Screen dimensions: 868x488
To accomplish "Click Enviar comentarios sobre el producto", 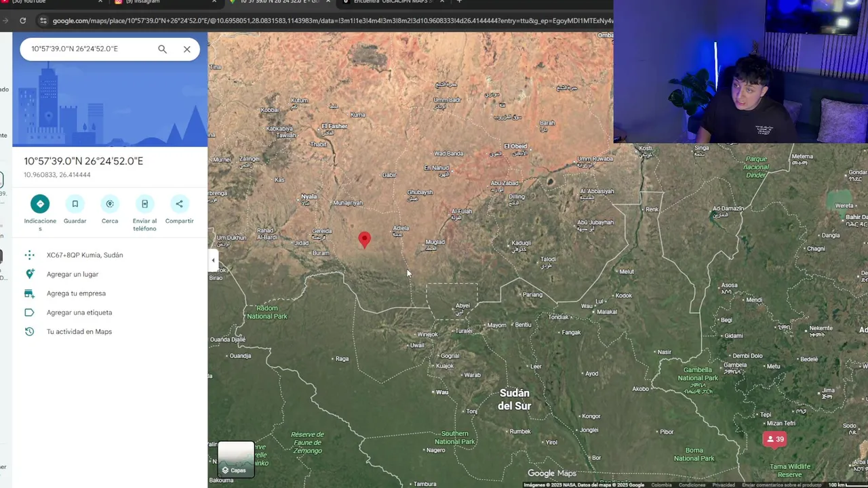I will (x=782, y=485).
